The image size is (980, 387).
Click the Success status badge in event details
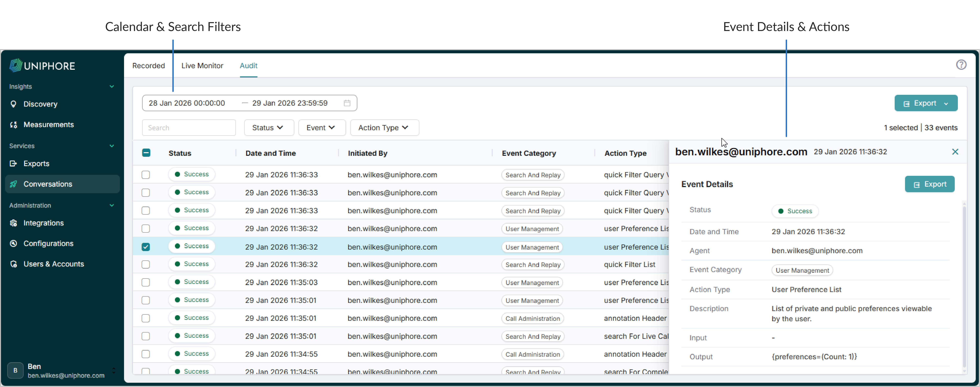click(795, 211)
